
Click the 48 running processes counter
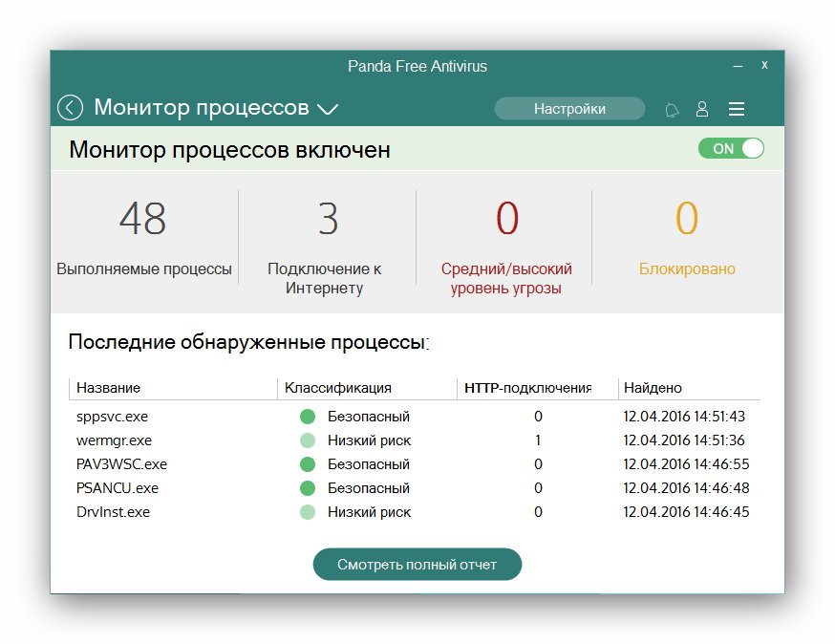143,220
